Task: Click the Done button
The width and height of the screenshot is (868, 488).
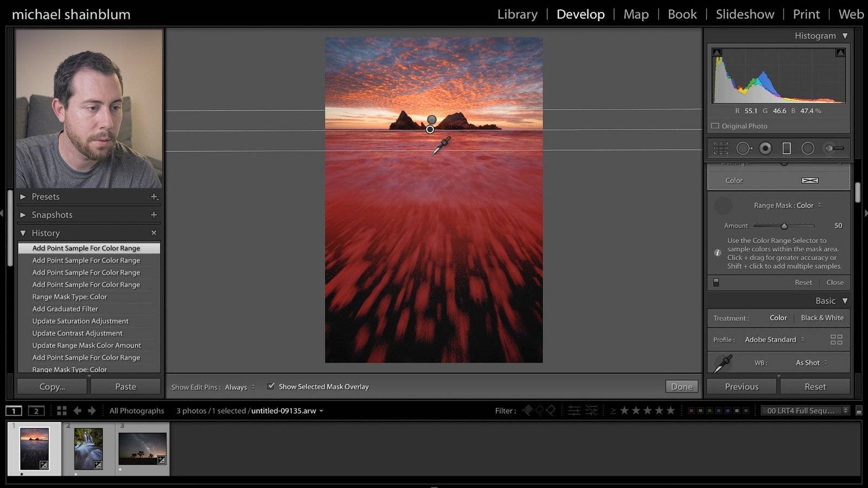Action: (x=681, y=386)
